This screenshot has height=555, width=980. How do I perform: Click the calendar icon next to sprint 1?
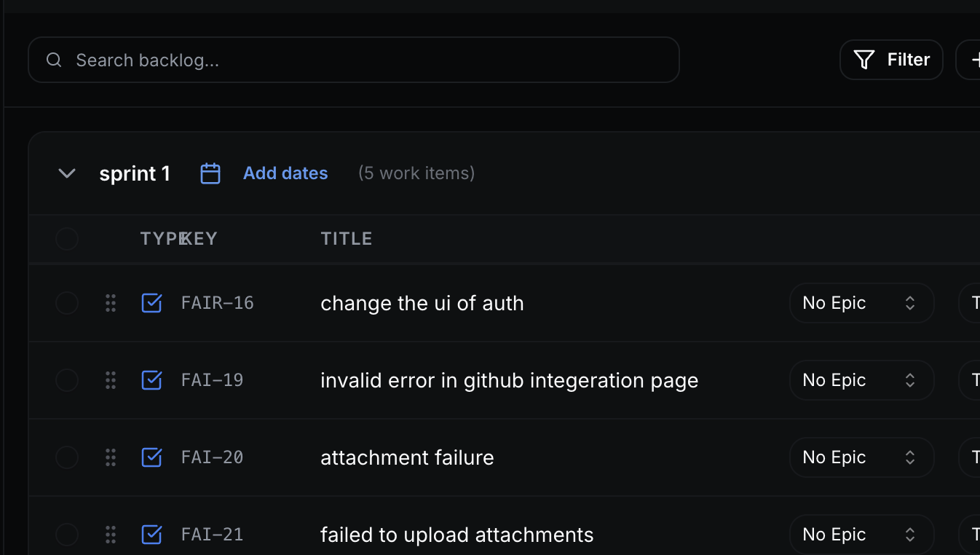click(210, 173)
